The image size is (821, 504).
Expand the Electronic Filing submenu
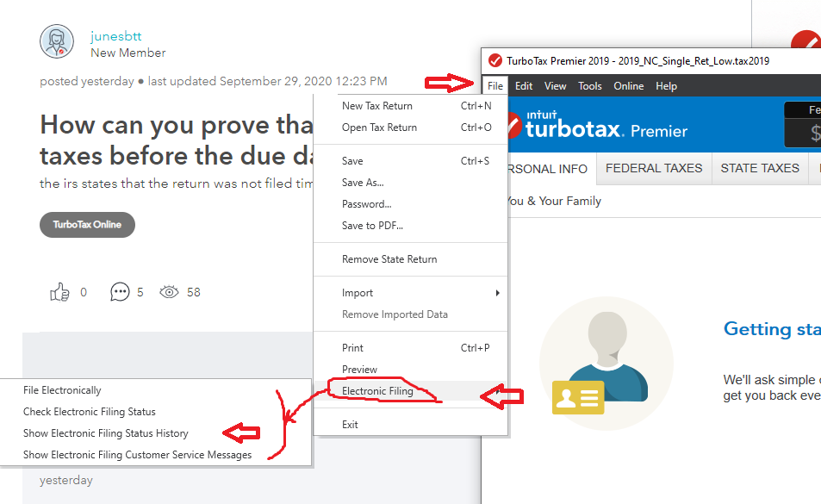pos(410,391)
